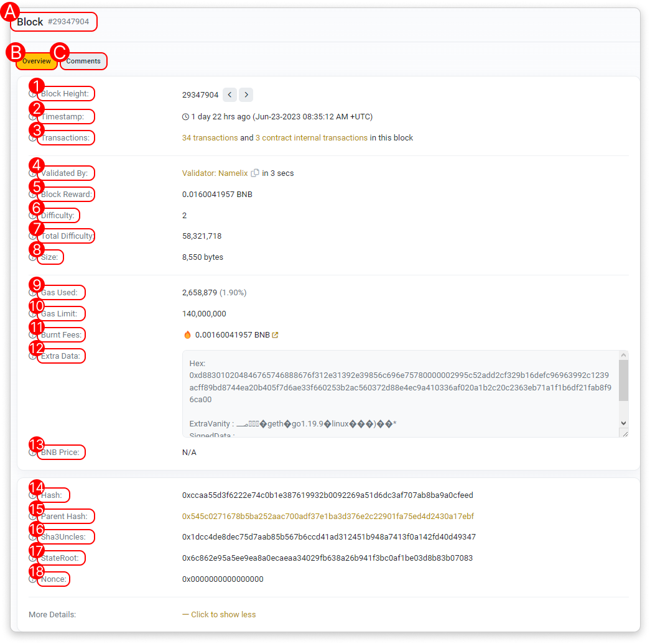Select the Overview tab
Viewport: 650px width, 644px height.
pos(36,61)
